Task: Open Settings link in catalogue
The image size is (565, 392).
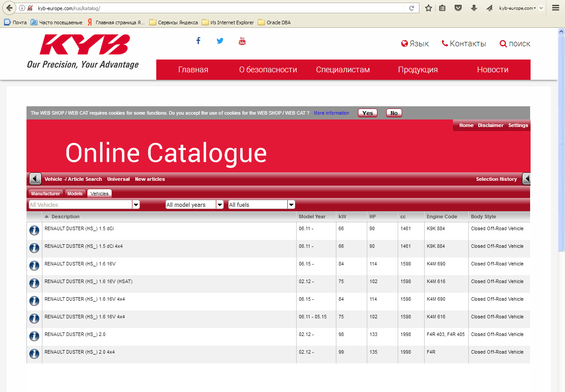Action: point(518,125)
